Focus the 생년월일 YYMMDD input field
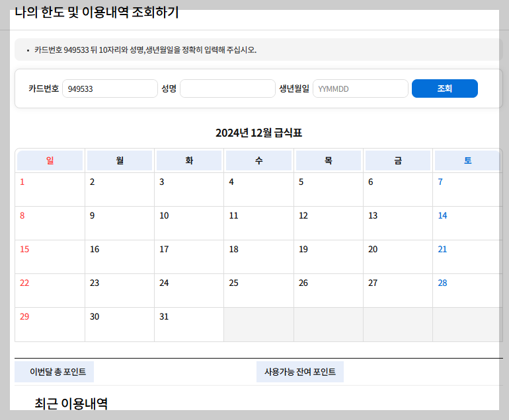Viewport: 509px width, 420px height. [360, 88]
